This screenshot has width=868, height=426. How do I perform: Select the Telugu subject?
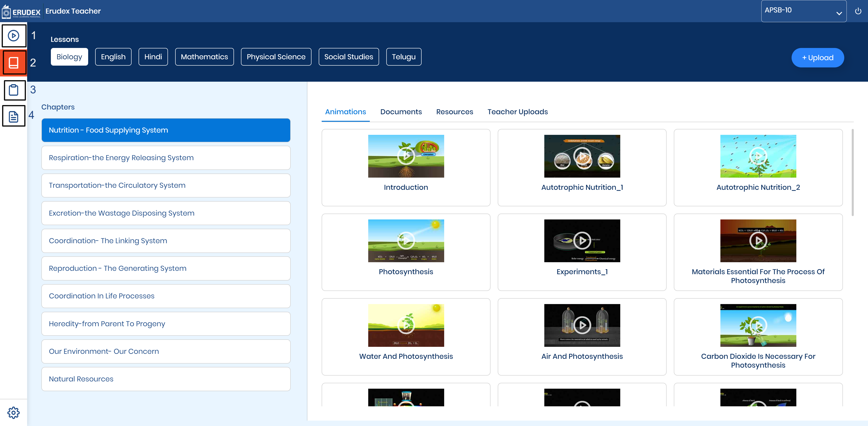[x=404, y=57]
